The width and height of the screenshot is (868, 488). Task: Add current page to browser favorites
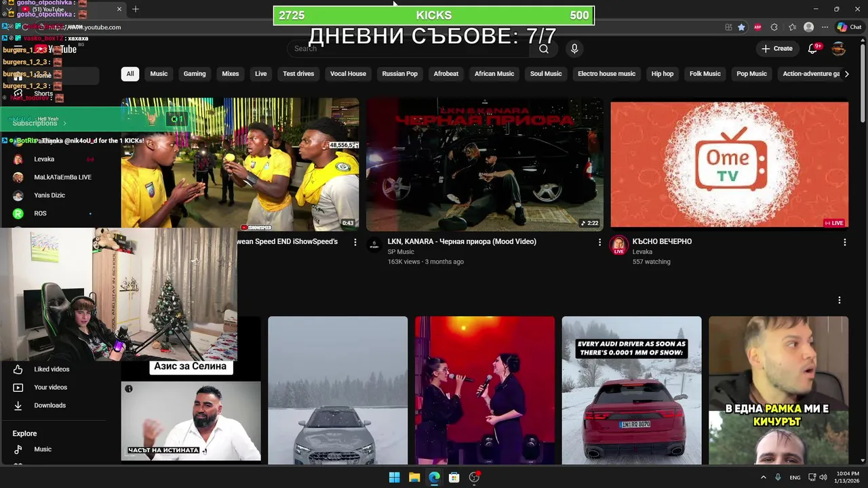(741, 27)
